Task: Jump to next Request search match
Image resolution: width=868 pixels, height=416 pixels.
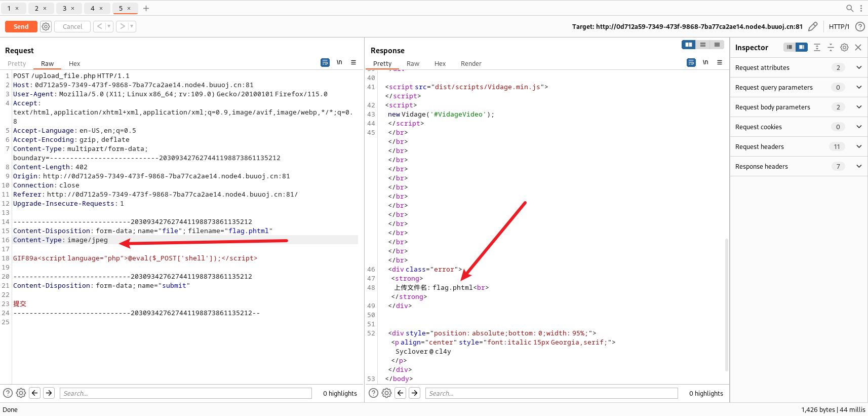Action: click(49, 393)
